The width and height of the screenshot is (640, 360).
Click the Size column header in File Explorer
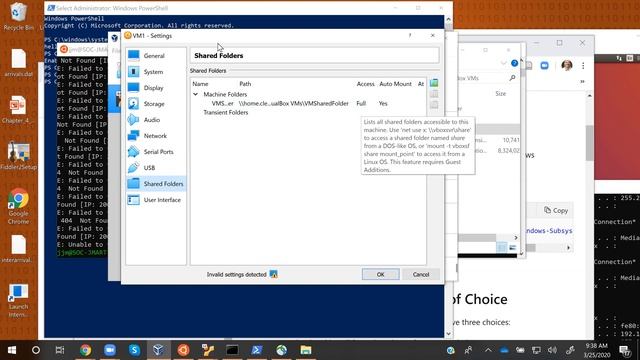pyautogui.click(x=500, y=93)
